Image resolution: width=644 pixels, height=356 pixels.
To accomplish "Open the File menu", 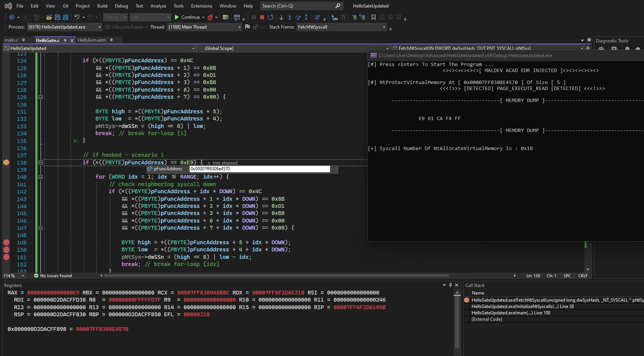I will click(x=20, y=6).
